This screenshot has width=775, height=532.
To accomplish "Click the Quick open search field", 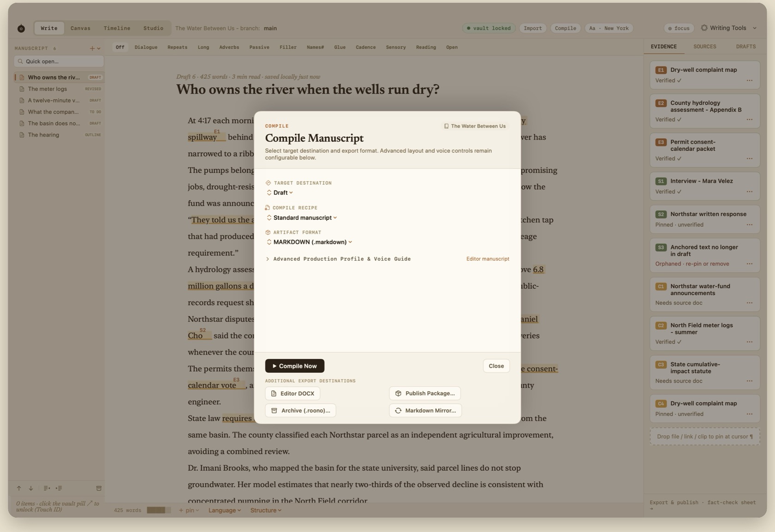I will 59,61.
